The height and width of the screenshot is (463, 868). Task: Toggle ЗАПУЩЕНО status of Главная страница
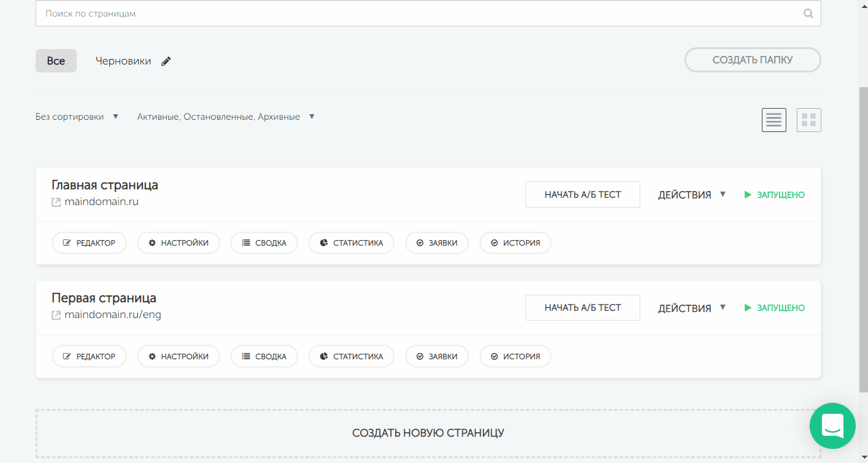tap(774, 195)
